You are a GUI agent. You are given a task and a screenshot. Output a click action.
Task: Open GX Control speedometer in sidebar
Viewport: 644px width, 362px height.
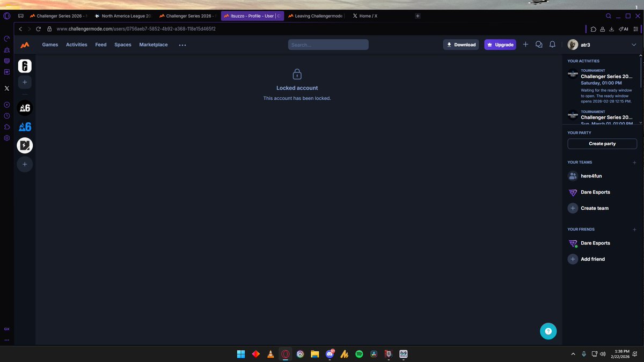[x=7, y=39]
